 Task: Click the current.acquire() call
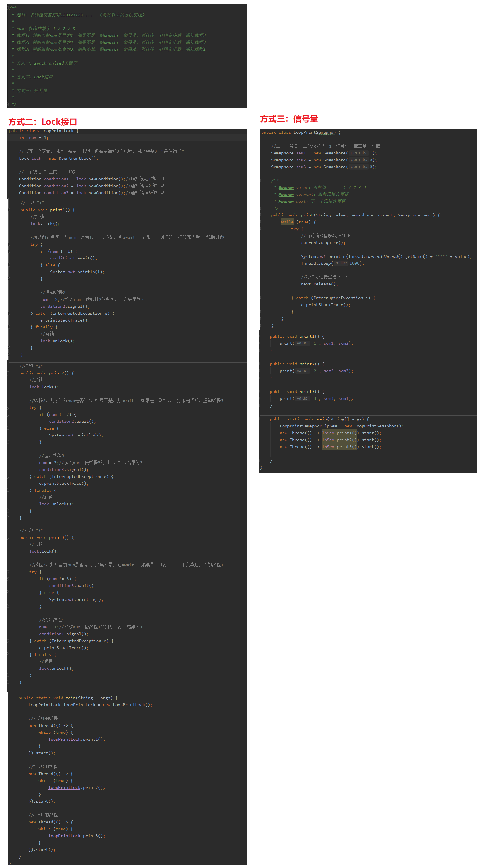pyautogui.click(x=323, y=243)
